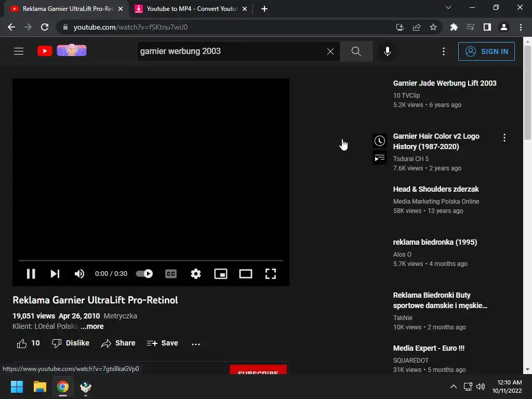
Task: Open Chrome three-dot main menu
Action: click(521, 27)
